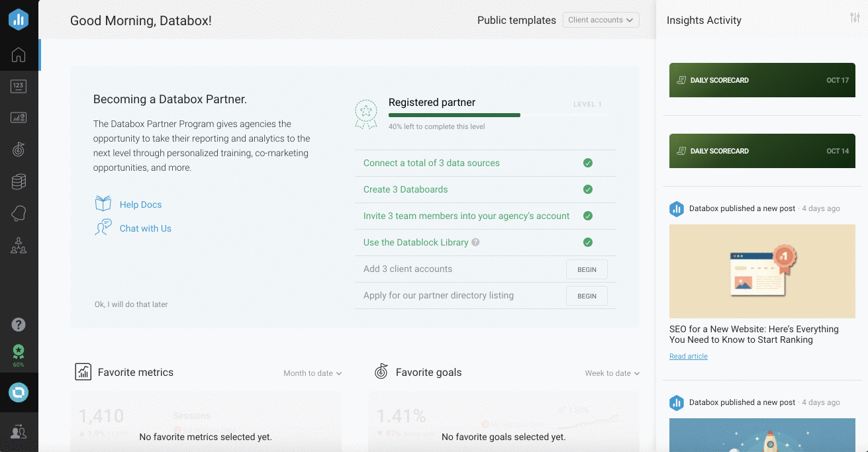The height and width of the screenshot is (452, 868).
Task: Expand the Week to date dropdown
Action: click(612, 373)
